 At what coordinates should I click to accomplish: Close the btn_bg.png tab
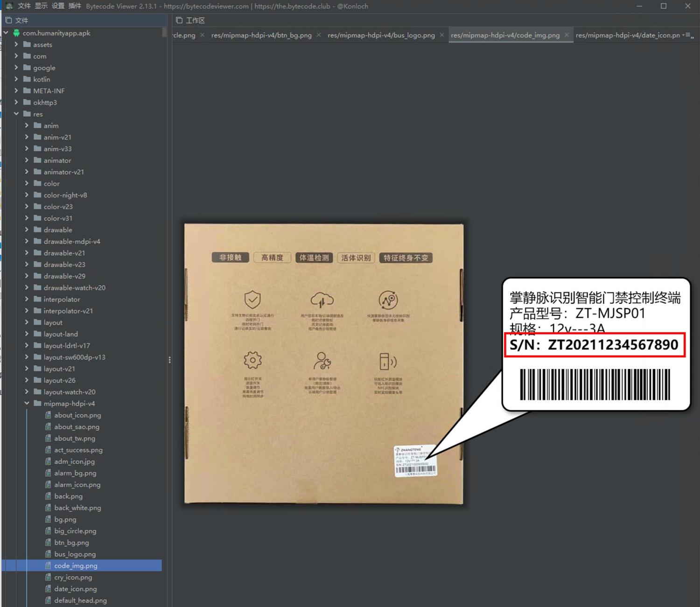[x=319, y=35]
